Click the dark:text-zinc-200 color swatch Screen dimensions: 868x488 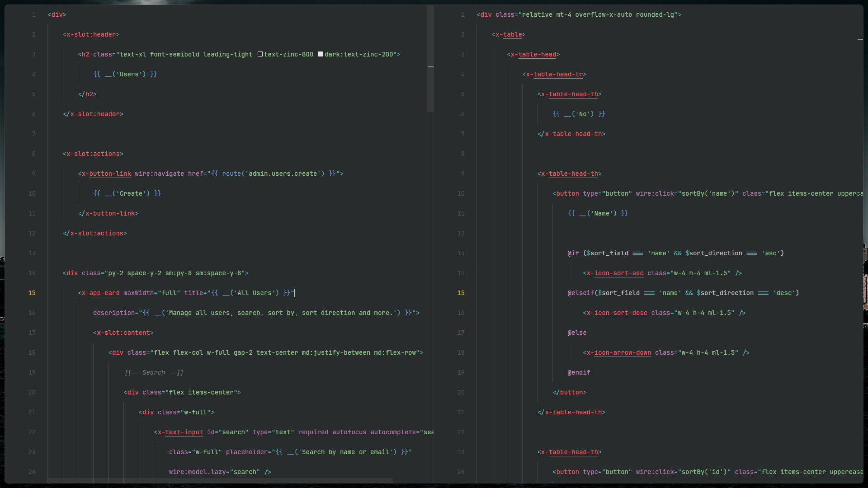point(321,54)
